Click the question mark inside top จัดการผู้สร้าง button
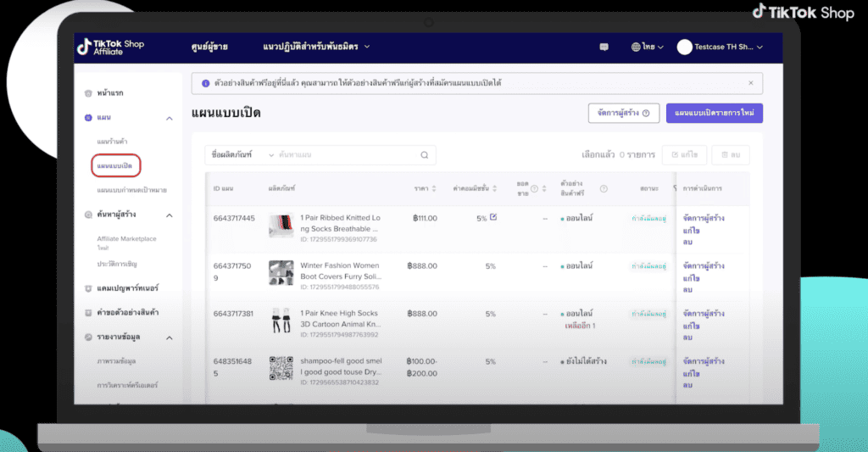The width and height of the screenshot is (868, 452). [x=646, y=113]
